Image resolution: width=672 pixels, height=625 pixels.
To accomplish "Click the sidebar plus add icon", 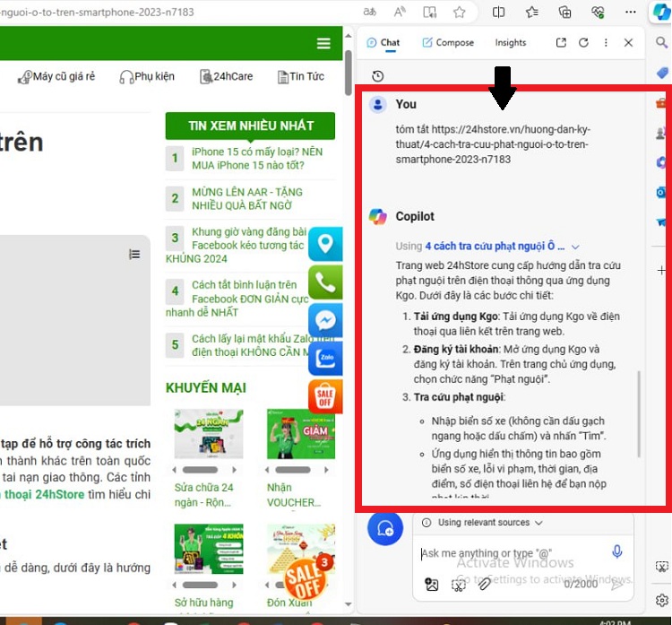I will click(x=662, y=270).
